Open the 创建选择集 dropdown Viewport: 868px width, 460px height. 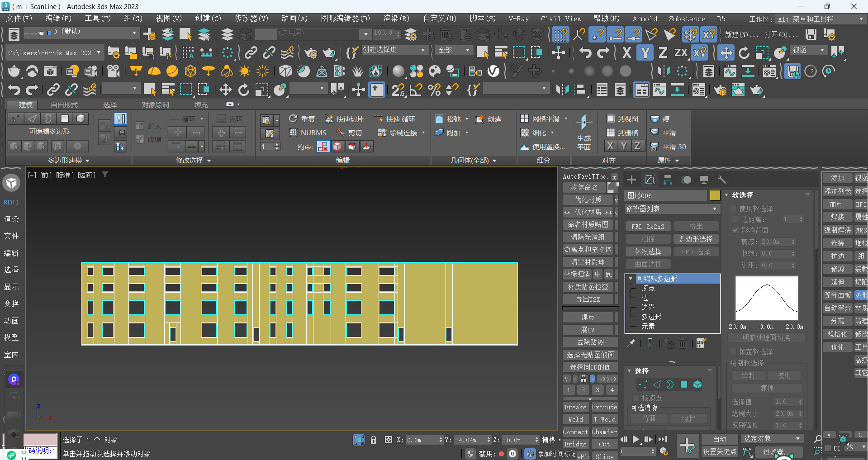coord(394,50)
